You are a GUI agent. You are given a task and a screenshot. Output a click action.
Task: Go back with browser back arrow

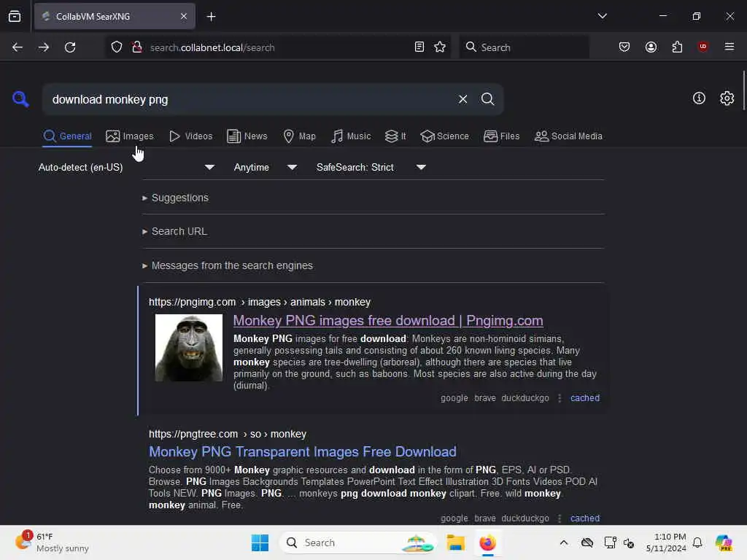(x=18, y=47)
